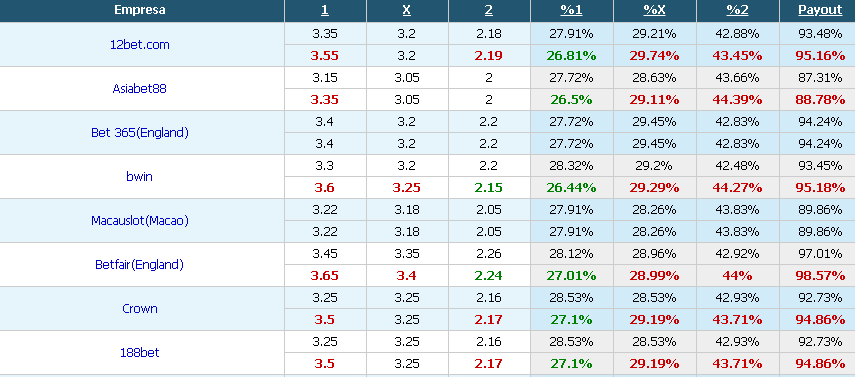
Task: Click the Crown bookmaker link
Action: 140,308
